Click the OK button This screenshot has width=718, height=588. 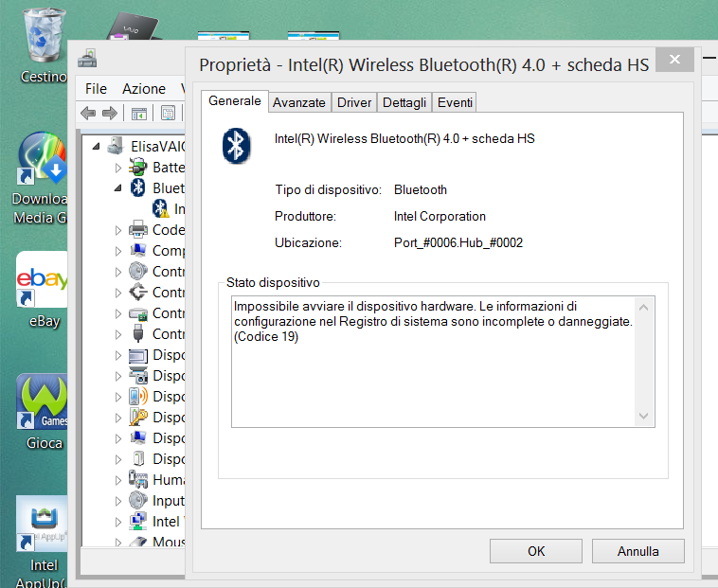[536, 551]
